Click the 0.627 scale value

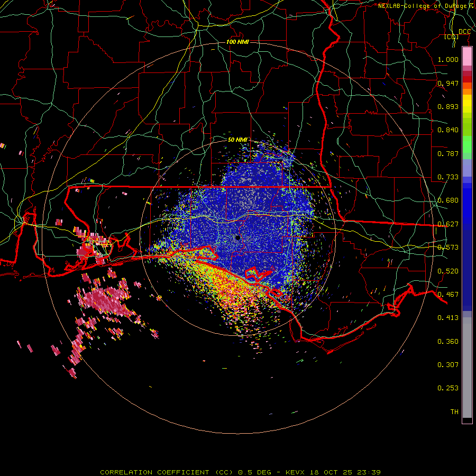(x=448, y=224)
